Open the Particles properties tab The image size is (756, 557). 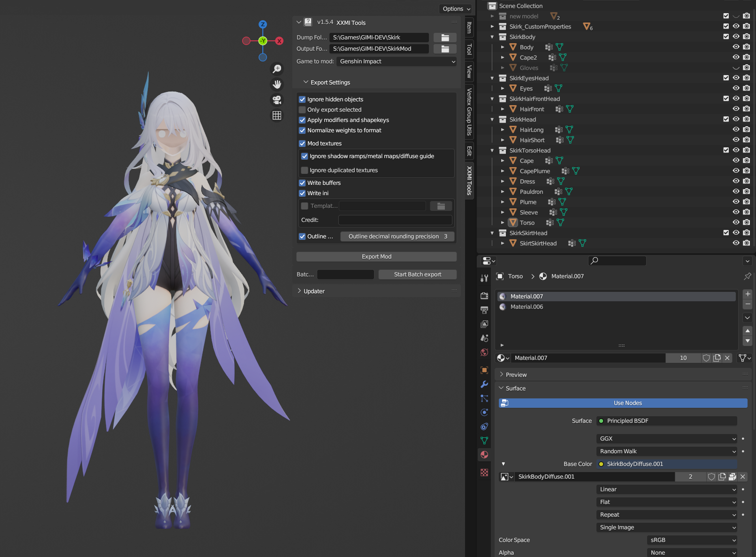click(x=484, y=398)
